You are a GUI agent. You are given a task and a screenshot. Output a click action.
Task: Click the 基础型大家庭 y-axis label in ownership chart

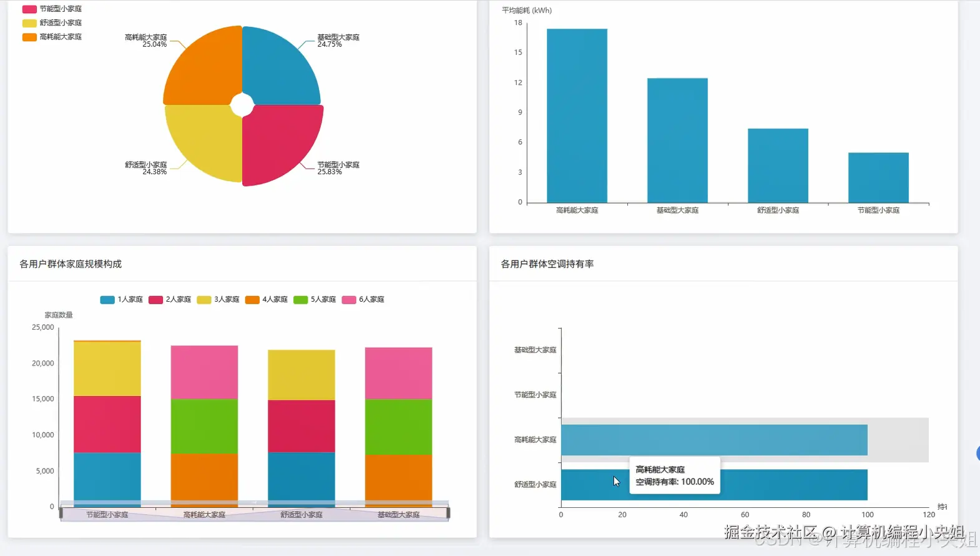[x=535, y=350]
